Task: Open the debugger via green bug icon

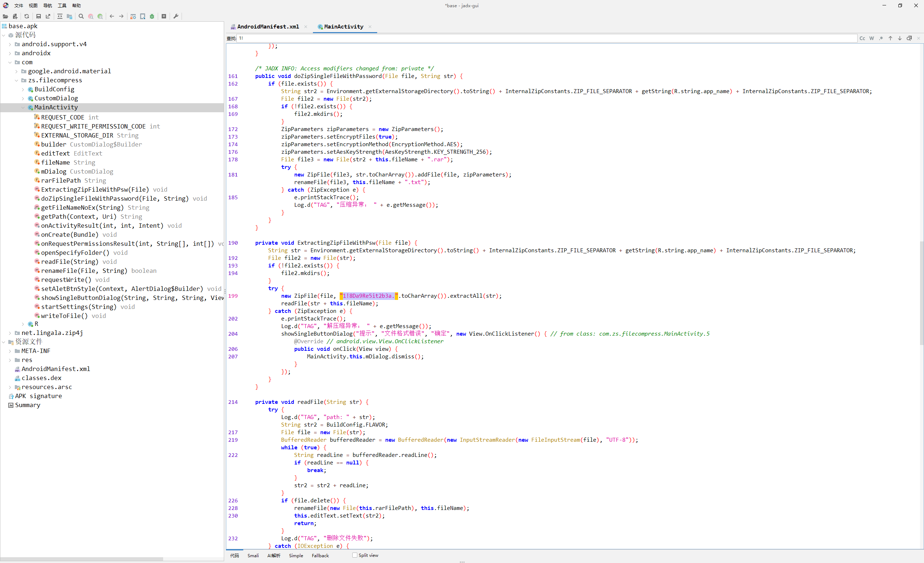Action: [x=152, y=17]
